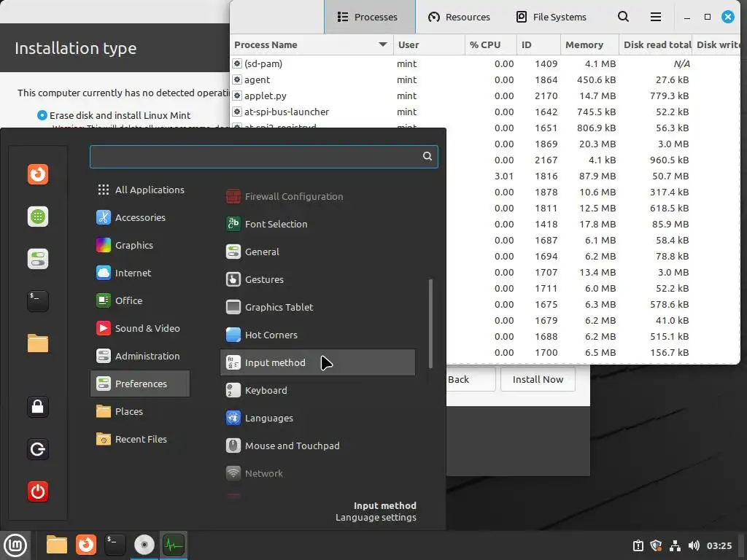Switch to installer disc icon in taskbar
The width and height of the screenshot is (747, 560).
[x=144, y=545]
